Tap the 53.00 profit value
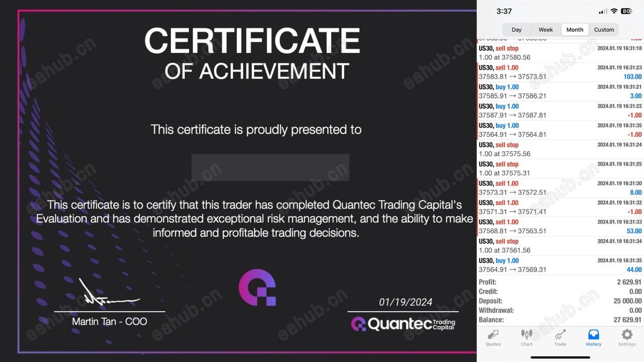Screen dimensions: 644x362 tap(634, 231)
